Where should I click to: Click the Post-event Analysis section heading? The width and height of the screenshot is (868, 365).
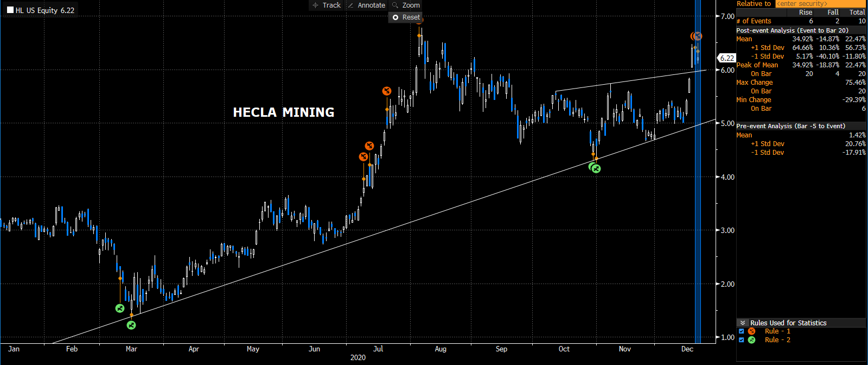click(792, 30)
